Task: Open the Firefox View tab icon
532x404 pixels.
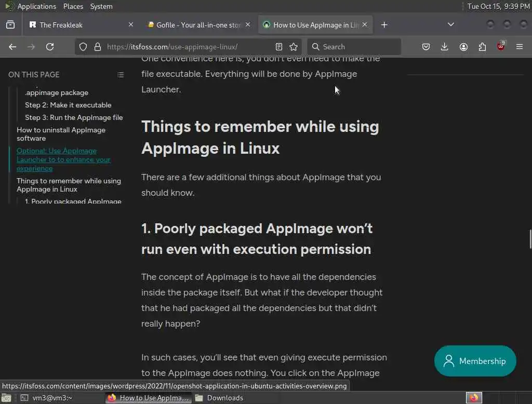Action: pos(10,25)
